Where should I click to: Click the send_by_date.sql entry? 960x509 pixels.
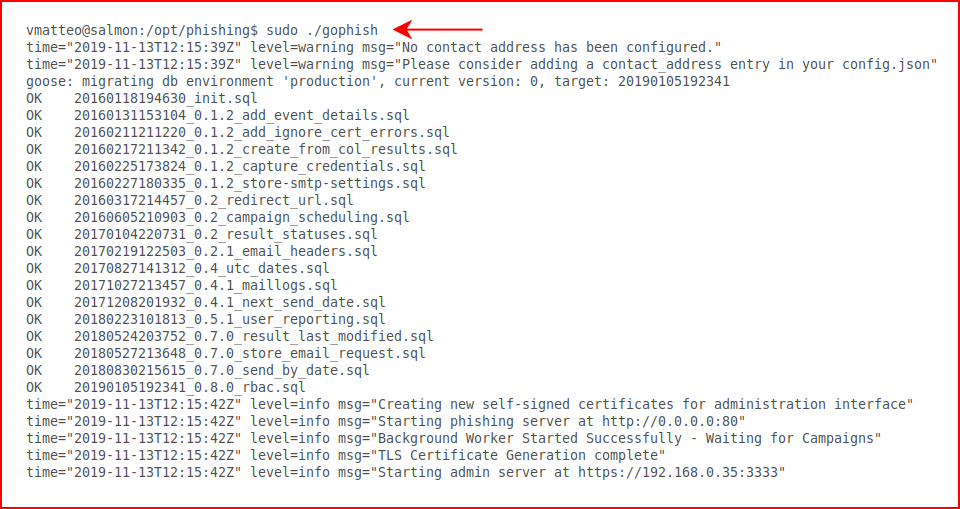click(198, 370)
